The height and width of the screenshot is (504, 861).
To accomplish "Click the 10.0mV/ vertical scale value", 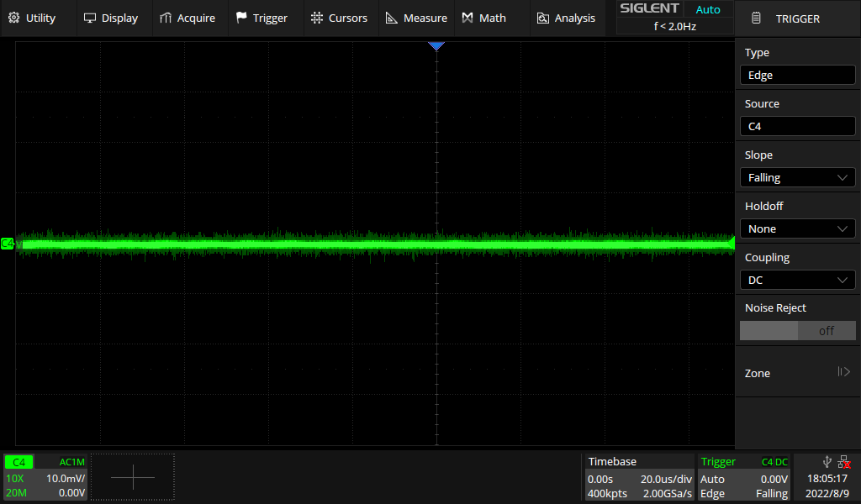I will pyautogui.click(x=66, y=478).
